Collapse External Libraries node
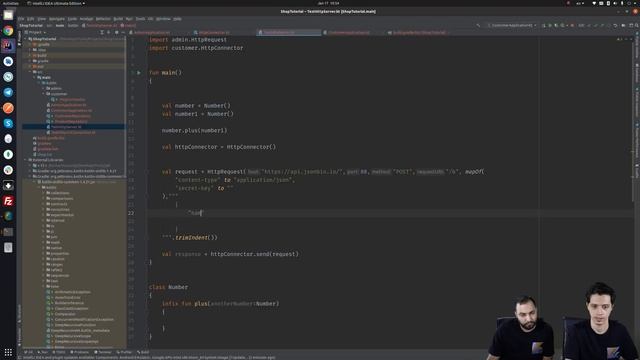640x360 pixels. [26, 160]
